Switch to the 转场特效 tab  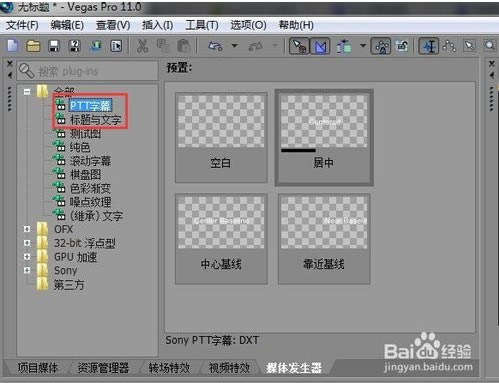tap(169, 368)
